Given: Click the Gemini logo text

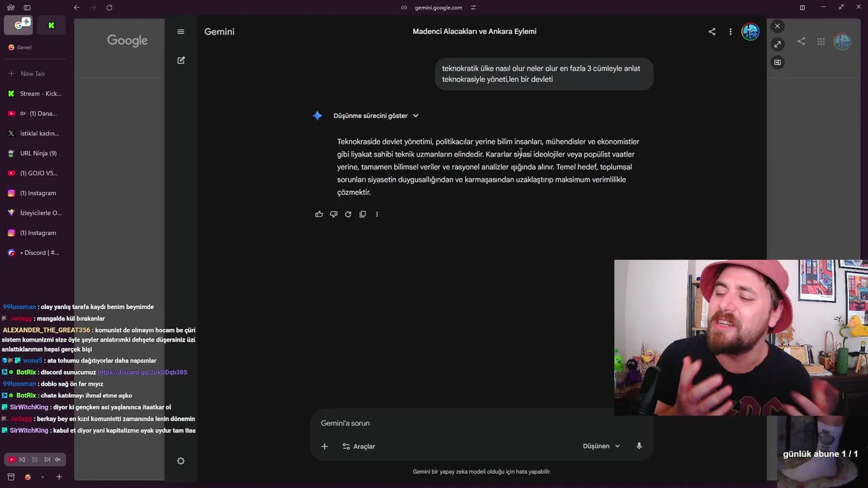Looking at the screenshot, I should pyautogui.click(x=219, y=32).
